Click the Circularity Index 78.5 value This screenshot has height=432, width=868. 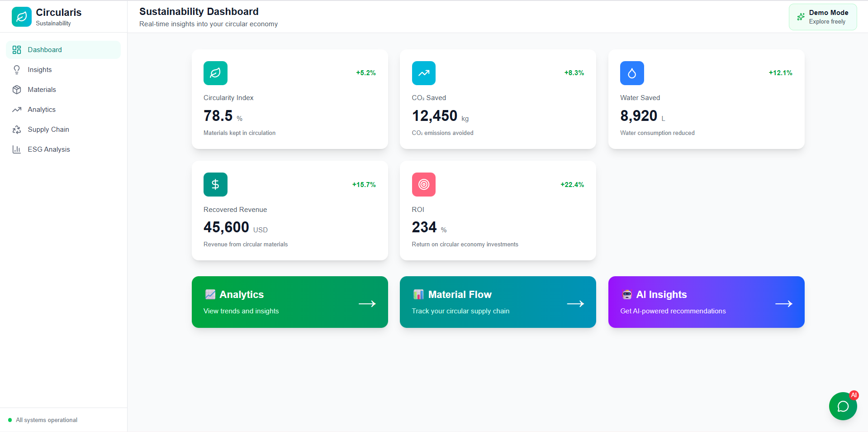click(x=218, y=116)
